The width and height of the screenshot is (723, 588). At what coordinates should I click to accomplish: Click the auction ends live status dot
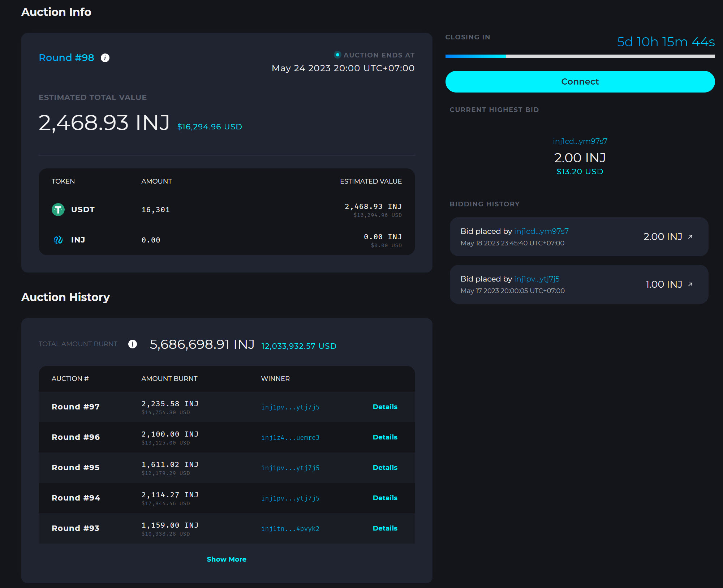point(337,55)
